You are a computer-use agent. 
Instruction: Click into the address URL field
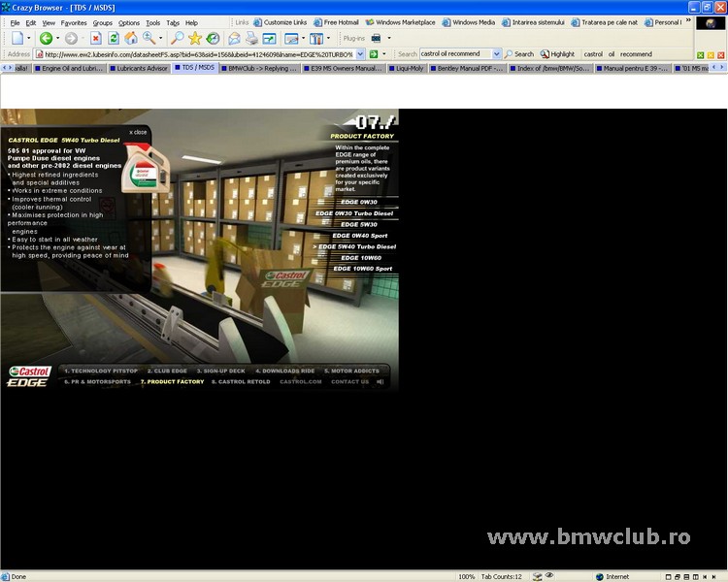[199, 54]
